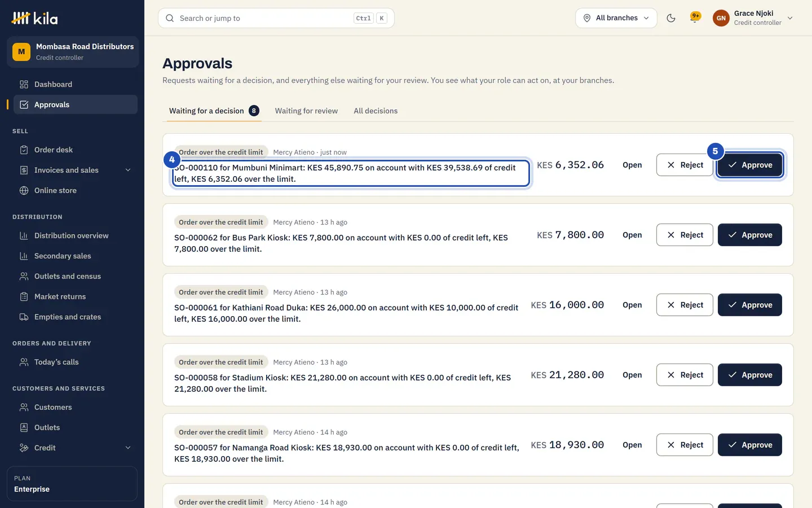Expand the Invoices and sales submenu chevron
Image resolution: width=812 pixels, height=508 pixels.
tap(128, 170)
